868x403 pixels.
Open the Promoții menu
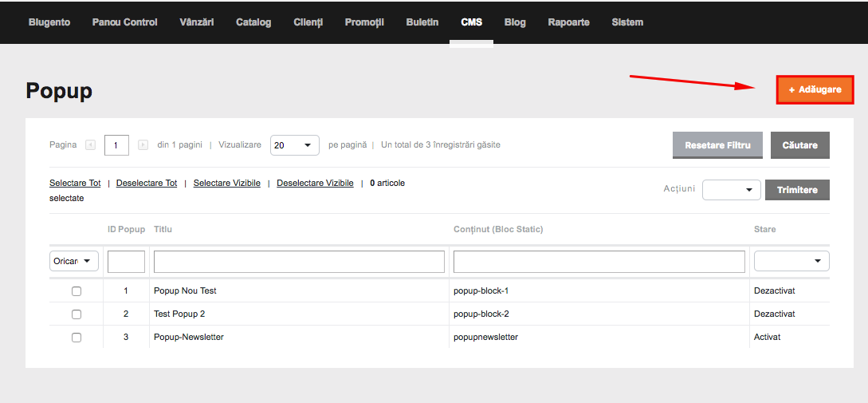pyautogui.click(x=364, y=22)
